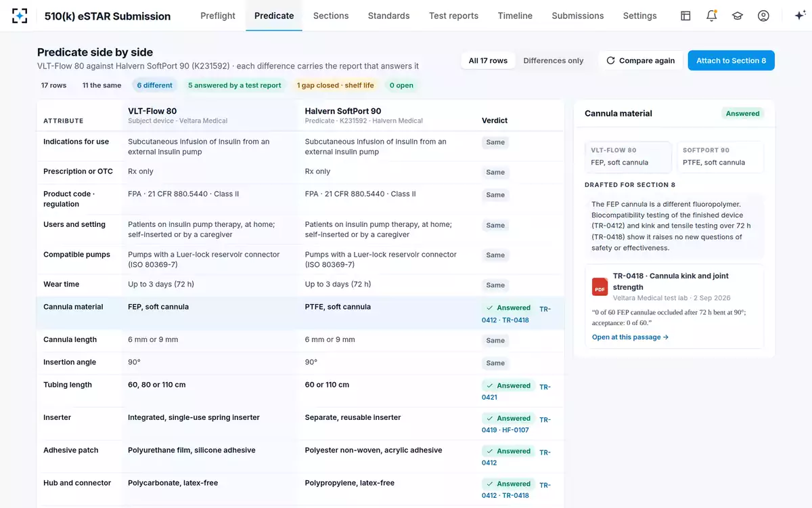Filter by the 6 different chip
The width and height of the screenshot is (812, 508).
point(154,85)
